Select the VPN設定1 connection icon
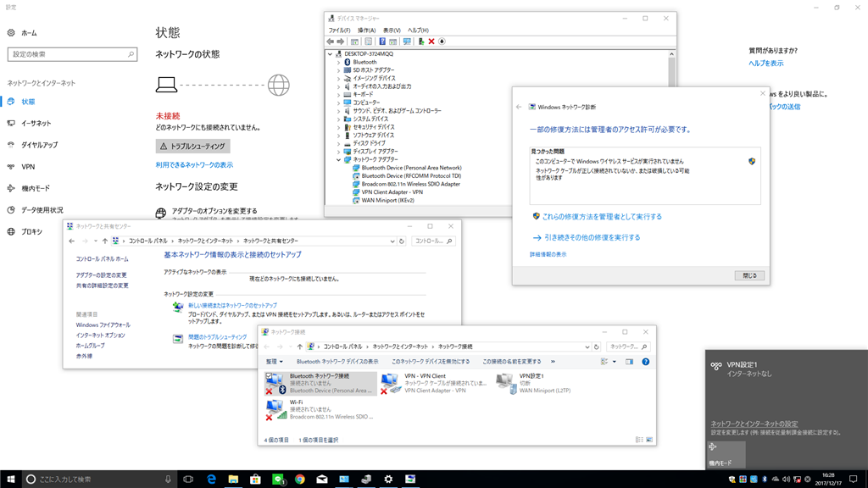Viewport: 868px width, 488px height. point(506,383)
